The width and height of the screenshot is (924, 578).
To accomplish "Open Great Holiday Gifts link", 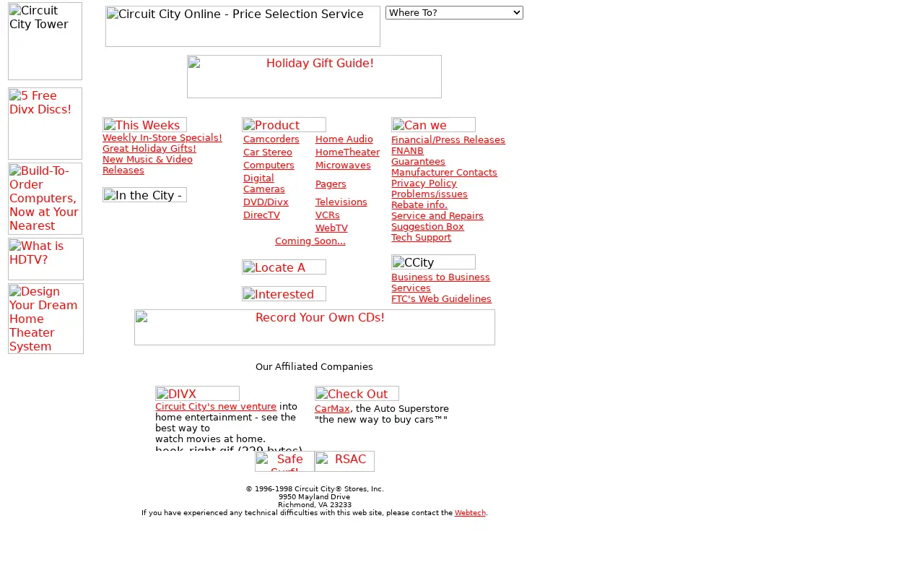I will pyautogui.click(x=149, y=149).
